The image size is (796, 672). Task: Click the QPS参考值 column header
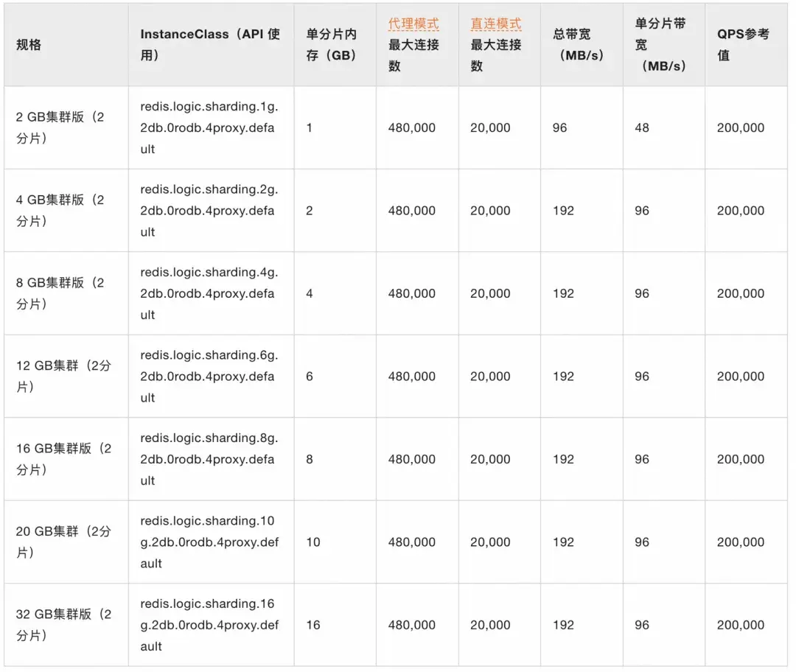pos(743,45)
